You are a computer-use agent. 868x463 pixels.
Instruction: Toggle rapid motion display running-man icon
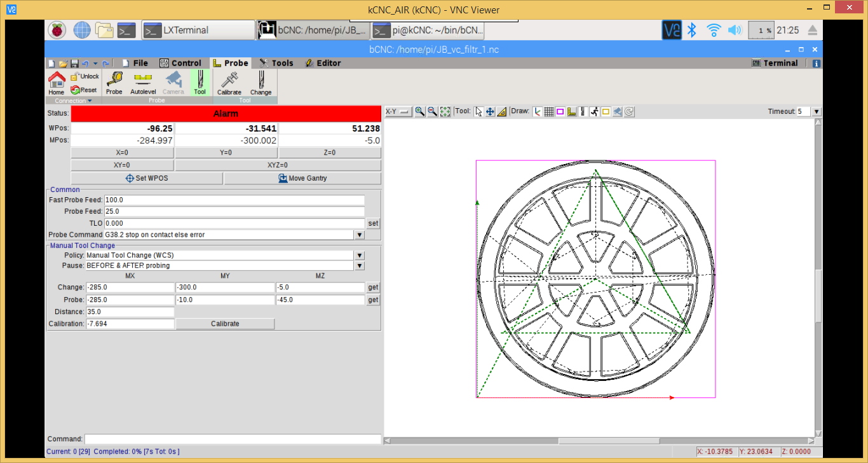(x=594, y=111)
